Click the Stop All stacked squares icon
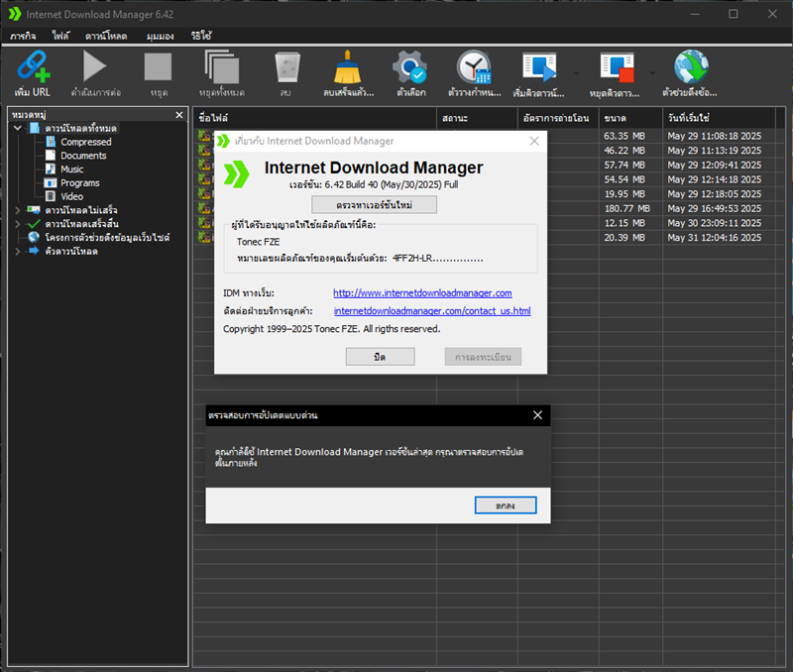This screenshot has height=672, width=793. [x=221, y=66]
